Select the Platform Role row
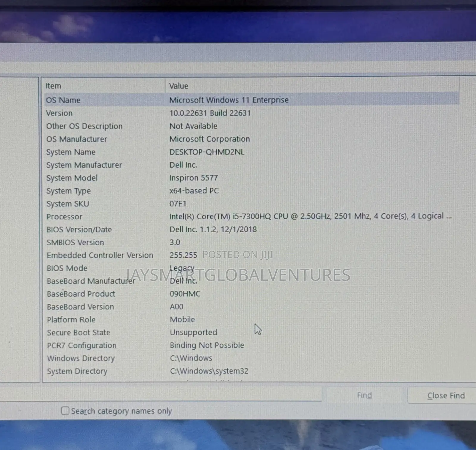Image resolution: width=476 pixels, height=450 pixels. pyautogui.click(x=252, y=320)
